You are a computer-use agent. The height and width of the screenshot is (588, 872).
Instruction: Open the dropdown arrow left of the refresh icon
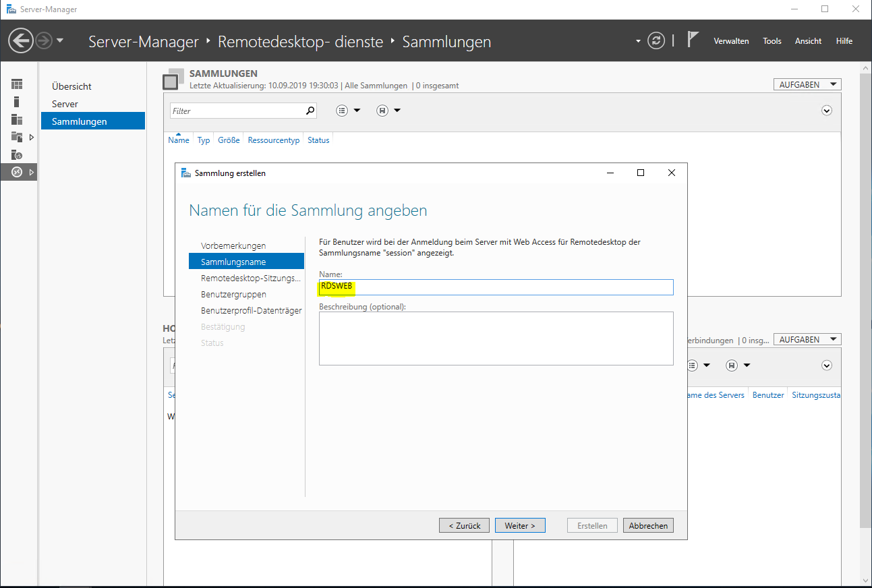pyautogui.click(x=638, y=41)
